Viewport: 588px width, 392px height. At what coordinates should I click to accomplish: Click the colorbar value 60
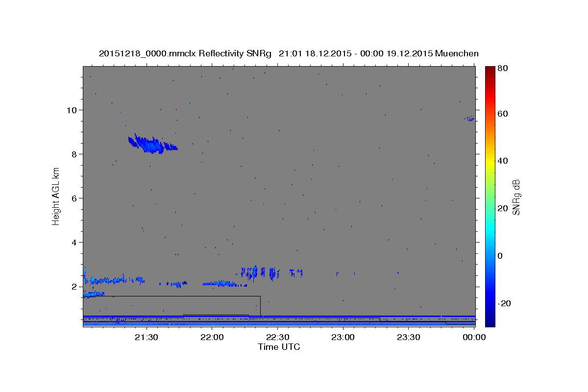click(x=503, y=114)
